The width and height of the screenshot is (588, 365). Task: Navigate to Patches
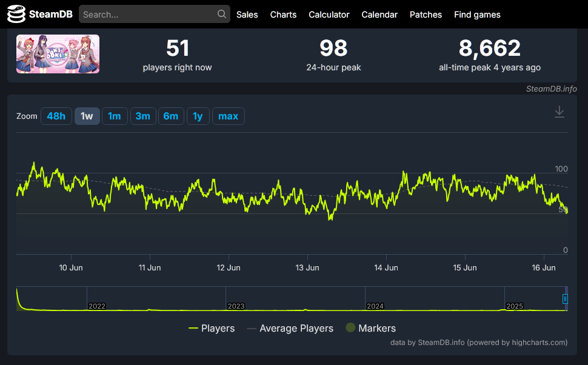pos(426,15)
